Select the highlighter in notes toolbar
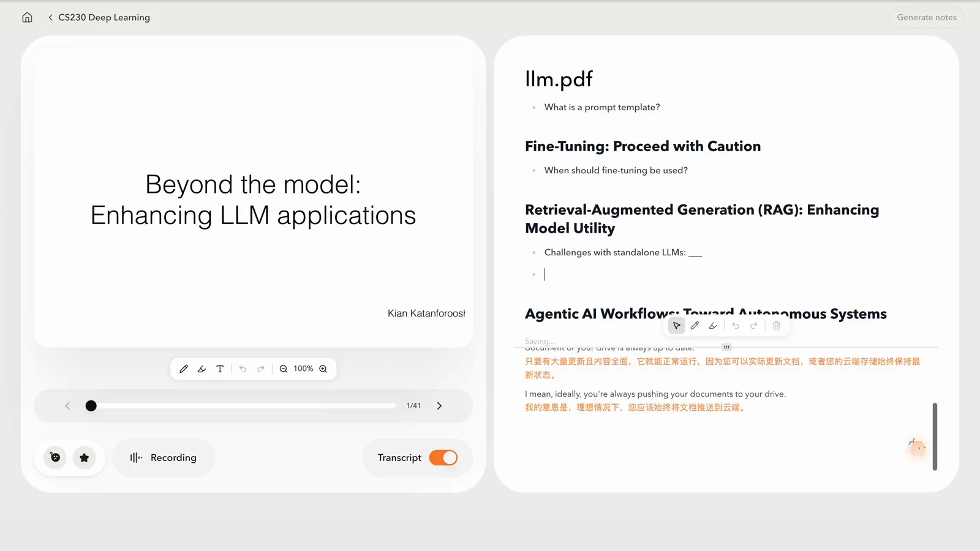This screenshot has height=551, width=980. pyautogui.click(x=713, y=326)
